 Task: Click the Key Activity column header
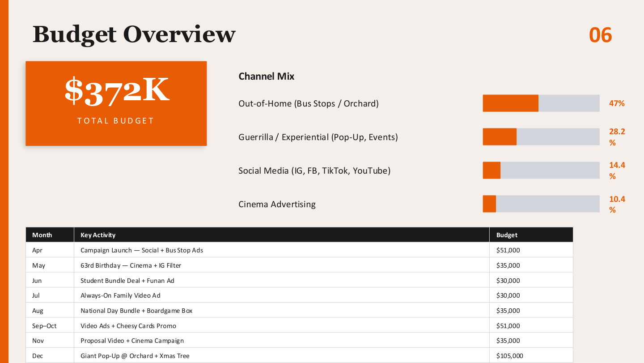[x=98, y=235]
